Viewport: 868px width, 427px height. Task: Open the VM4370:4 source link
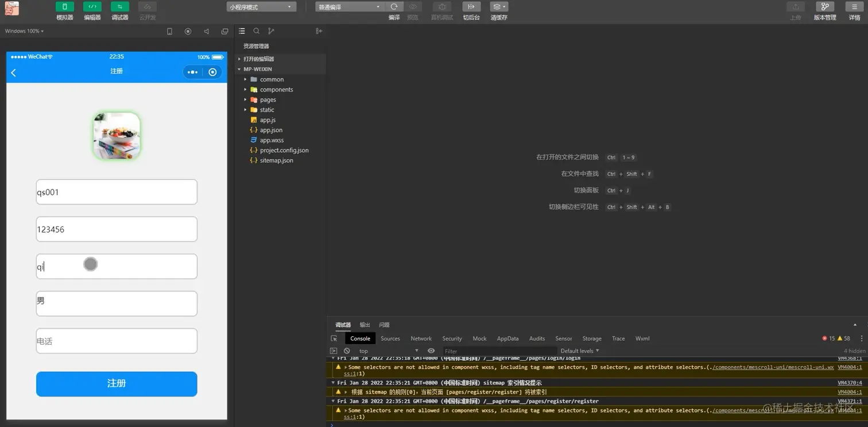point(850,383)
